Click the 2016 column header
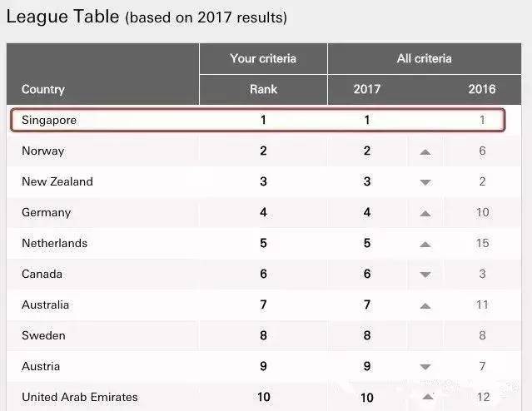The height and width of the screenshot is (411, 532). pos(482,89)
